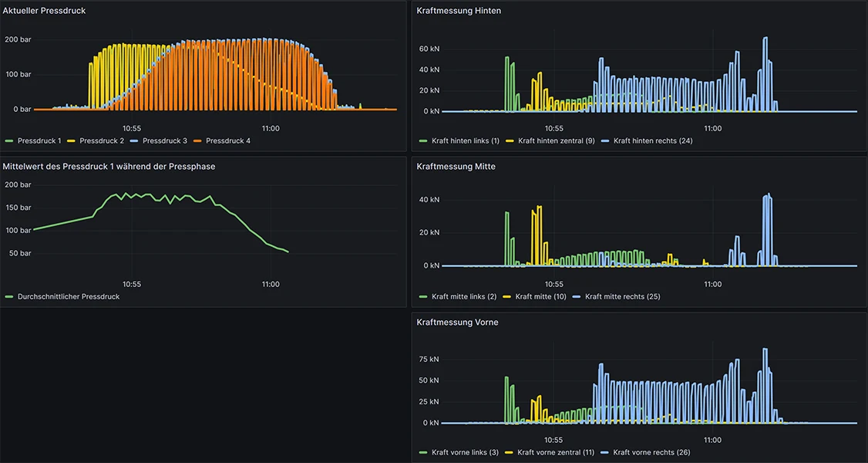Isolate the Pressdruck 3 series via legend
Screen dimensions: 868x463
164,141
